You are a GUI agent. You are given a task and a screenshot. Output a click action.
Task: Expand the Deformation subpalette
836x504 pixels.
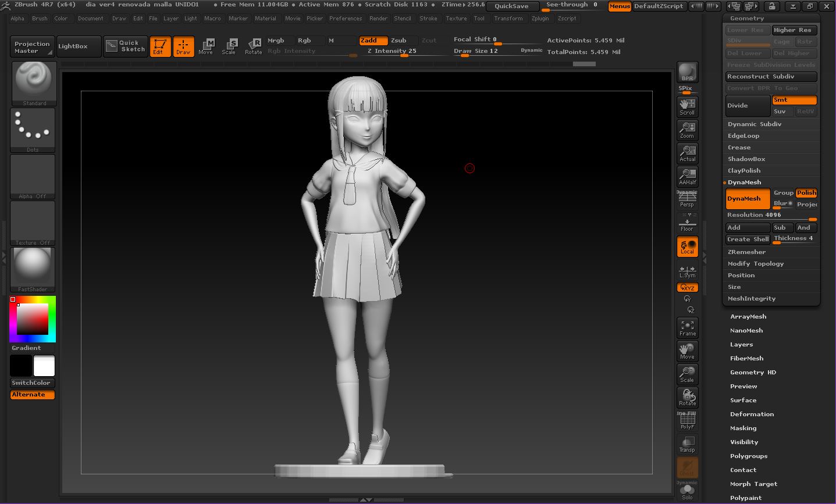[752, 414]
